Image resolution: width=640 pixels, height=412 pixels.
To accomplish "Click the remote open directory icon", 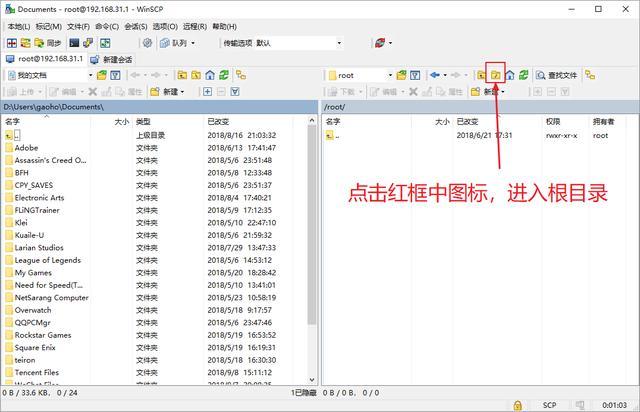I will tap(401, 75).
